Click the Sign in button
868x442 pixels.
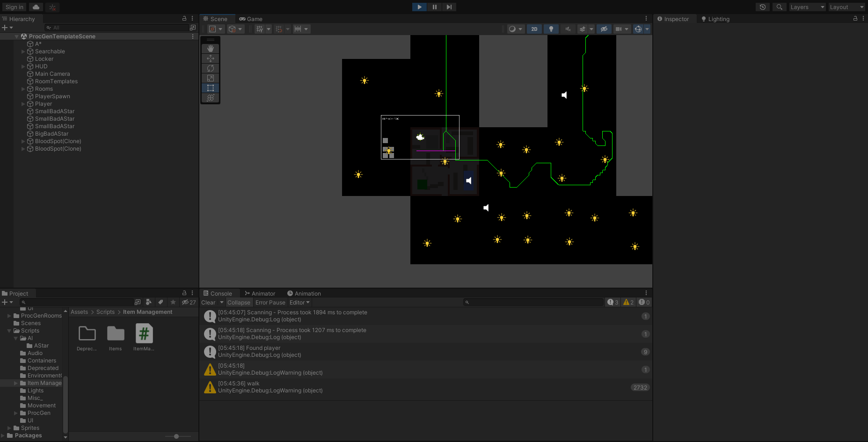15,7
